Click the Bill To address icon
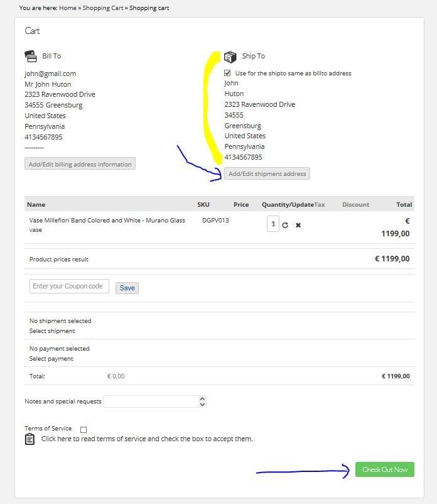Image resolution: width=437 pixels, height=504 pixels. [x=31, y=56]
